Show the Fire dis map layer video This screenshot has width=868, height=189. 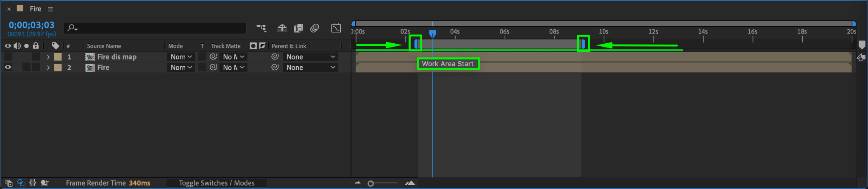(8, 56)
